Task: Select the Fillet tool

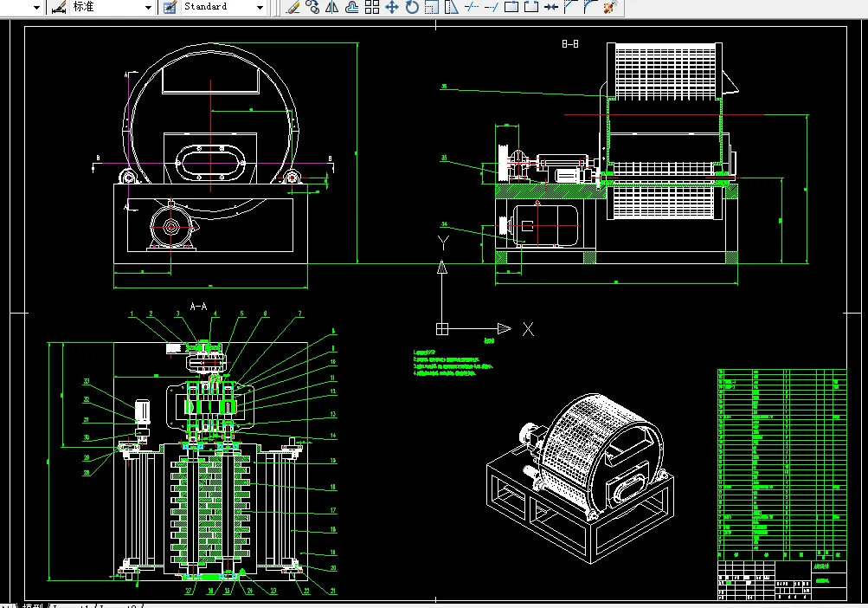Action: [590, 7]
